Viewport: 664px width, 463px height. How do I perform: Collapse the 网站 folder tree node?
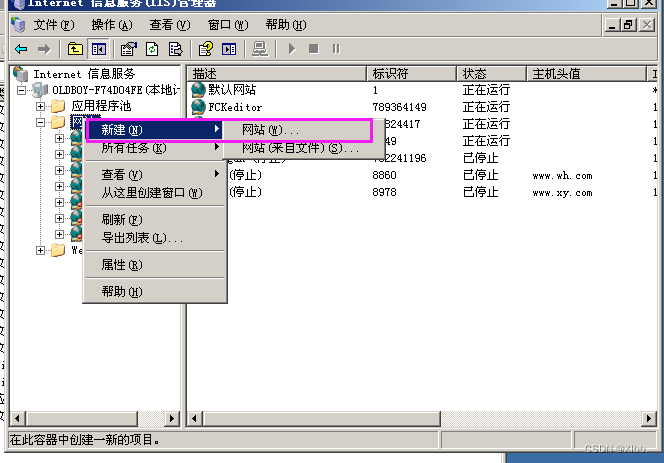[x=40, y=122]
